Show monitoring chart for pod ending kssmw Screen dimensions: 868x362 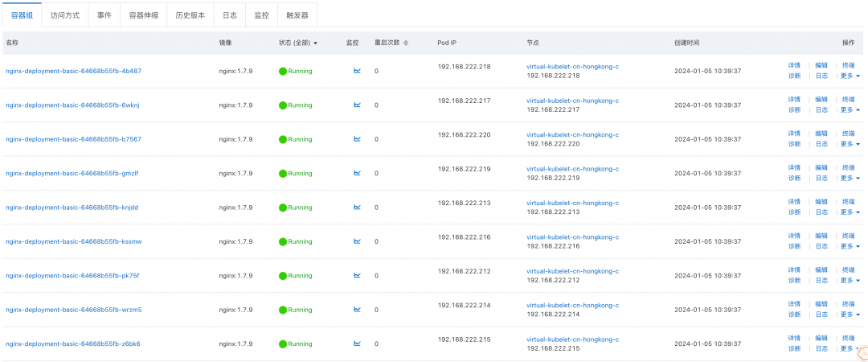coord(357,241)
